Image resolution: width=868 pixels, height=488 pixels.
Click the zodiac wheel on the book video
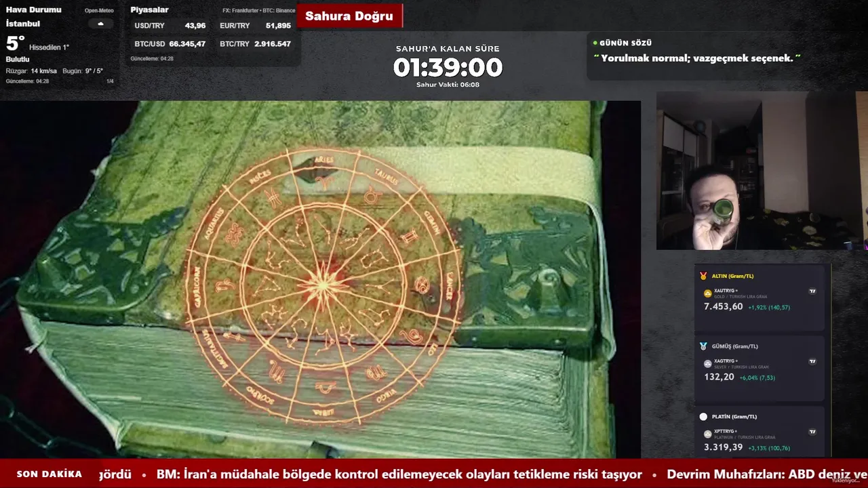324,285
